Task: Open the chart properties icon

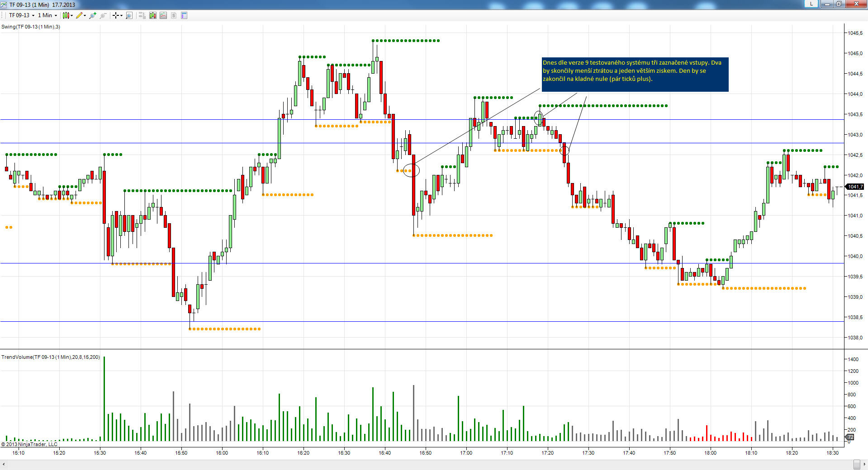Action: pos(184,15)
